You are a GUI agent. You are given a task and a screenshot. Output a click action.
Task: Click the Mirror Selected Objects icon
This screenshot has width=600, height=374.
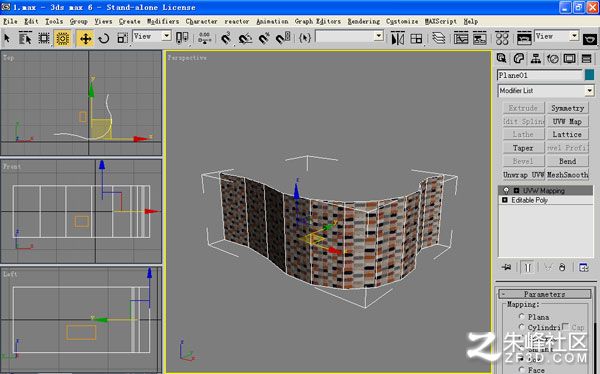[398, 38]
